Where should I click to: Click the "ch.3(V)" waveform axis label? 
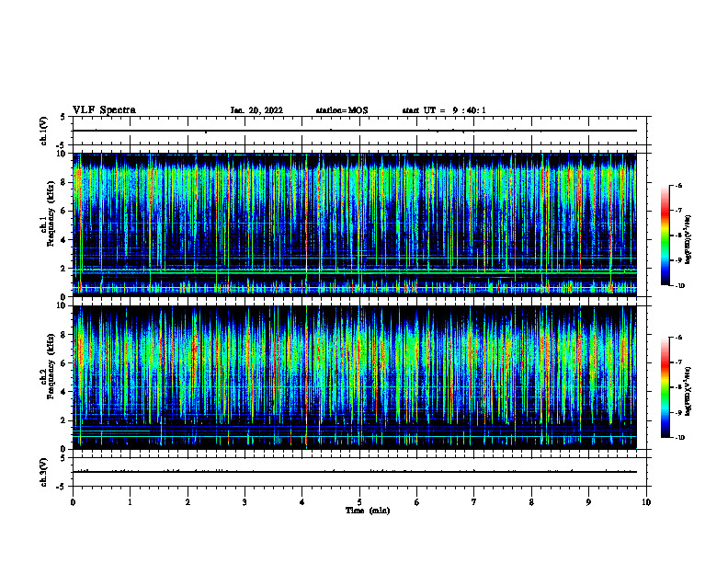tap(44, 472)
